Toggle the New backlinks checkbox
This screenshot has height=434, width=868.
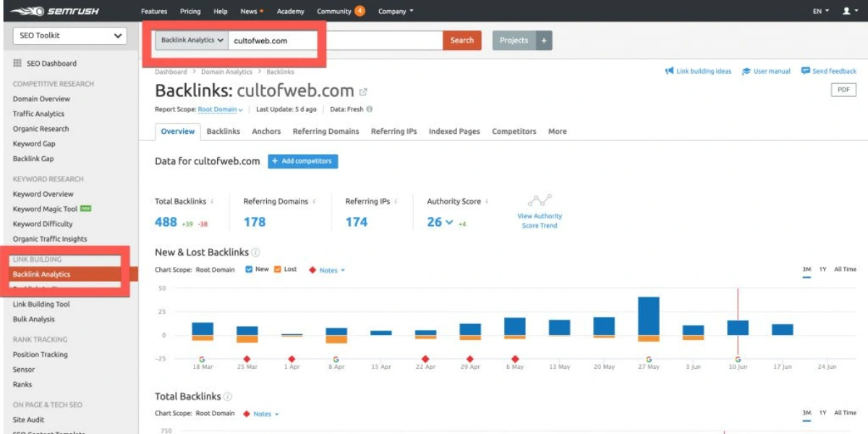click(249, 269)
